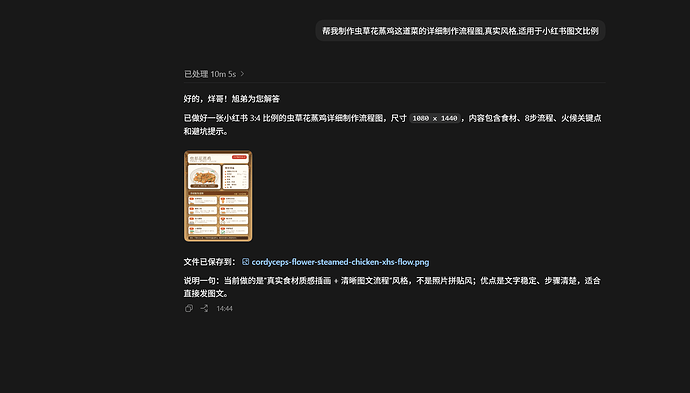Viewport: 690px width, 393px height.
Task: Click the ingredients list panel in the thumbnail
Action: [235, 177]
